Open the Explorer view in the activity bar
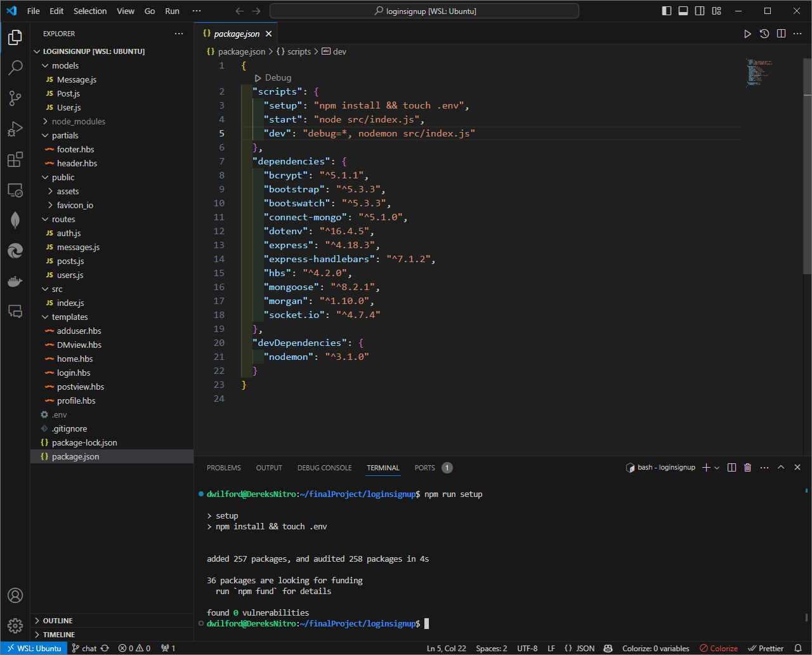This screenshot has height=655, width=812. 15,37
